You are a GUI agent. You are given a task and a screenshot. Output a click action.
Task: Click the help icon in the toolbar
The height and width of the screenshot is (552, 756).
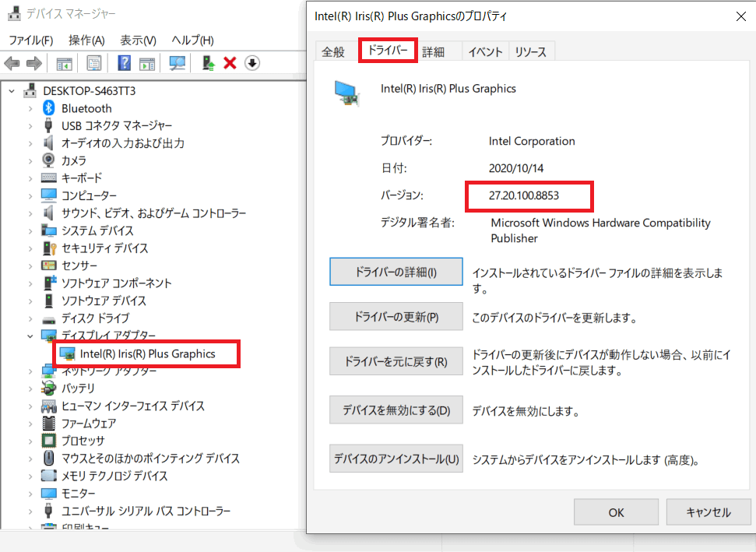pyautogui.click(x=124, y=63)
